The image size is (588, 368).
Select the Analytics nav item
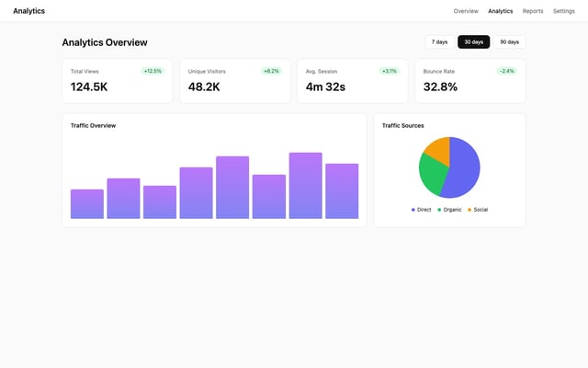(x=500, y=11)
